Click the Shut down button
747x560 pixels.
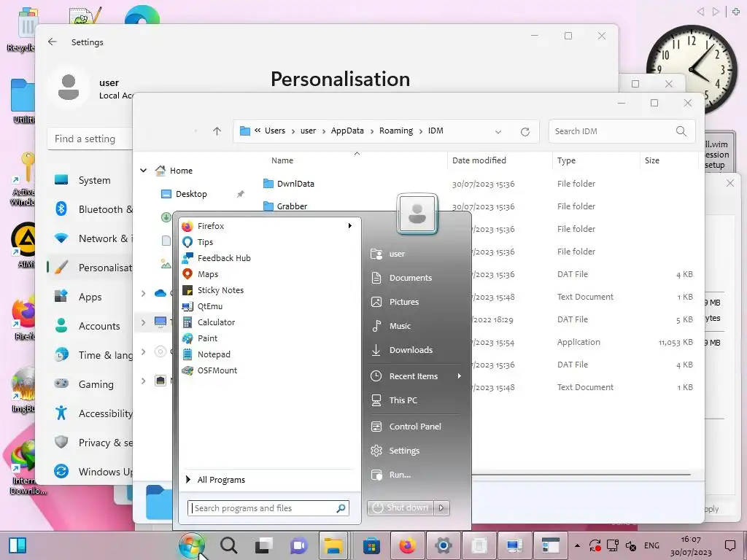click(x=400, y=507)
